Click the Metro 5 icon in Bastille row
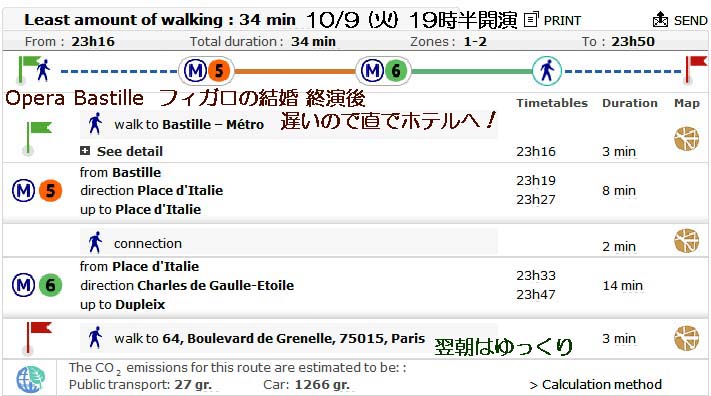The image size is (711, 396). click(x=37, y=191)
